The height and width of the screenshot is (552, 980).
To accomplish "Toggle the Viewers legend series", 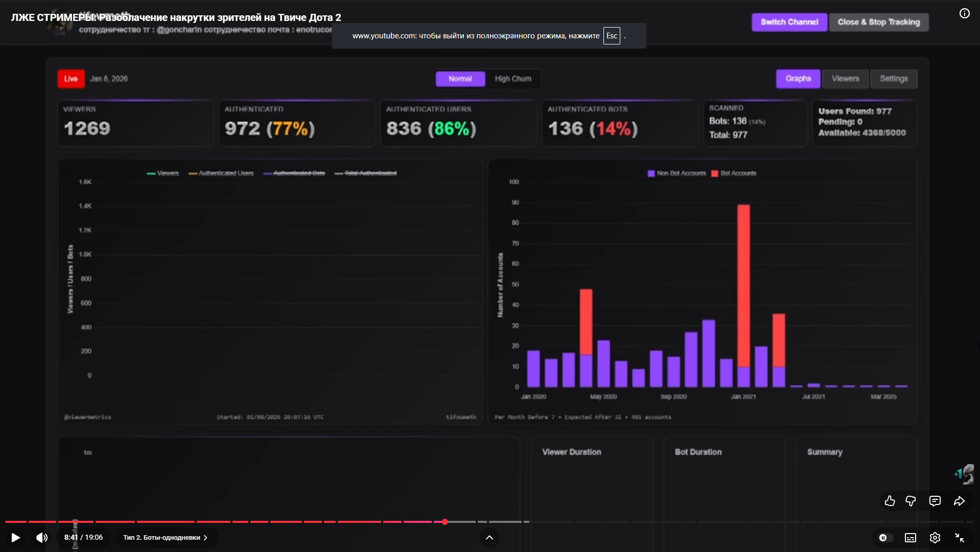I will click(x=163, y=173).
